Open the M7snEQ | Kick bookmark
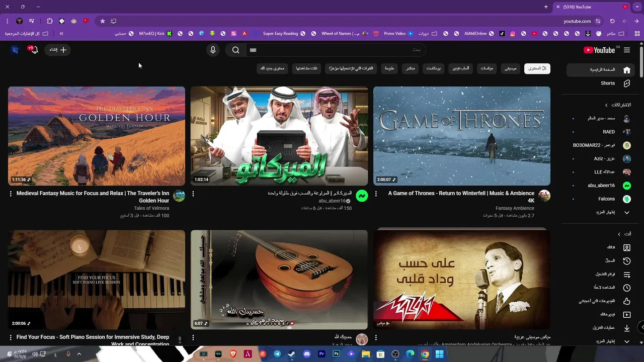Viewport: 644px width, 362px height. [x=155, y=34]
